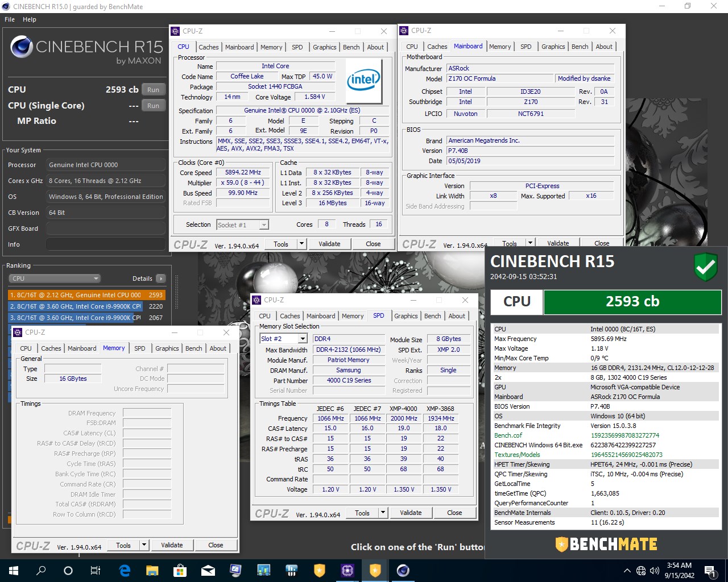The height and width of the screenshot is (582, 728).
Task: Select About tab in CPU-Z Mainboard window
Action: (604, 47)
